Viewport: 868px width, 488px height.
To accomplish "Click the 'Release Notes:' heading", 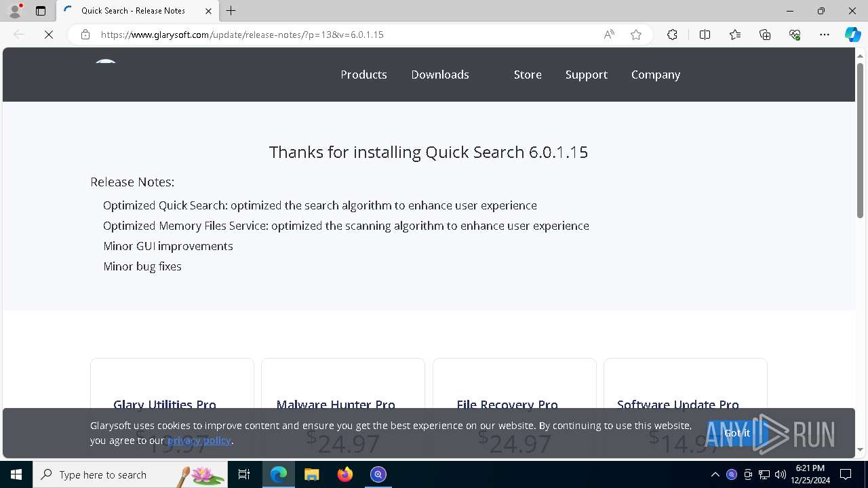I will point(132,182).
